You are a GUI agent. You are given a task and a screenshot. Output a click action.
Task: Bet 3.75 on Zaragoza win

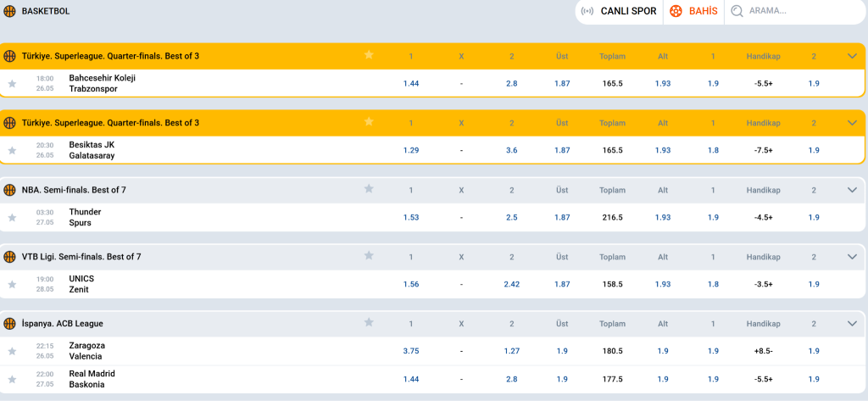tap(411, 351)
